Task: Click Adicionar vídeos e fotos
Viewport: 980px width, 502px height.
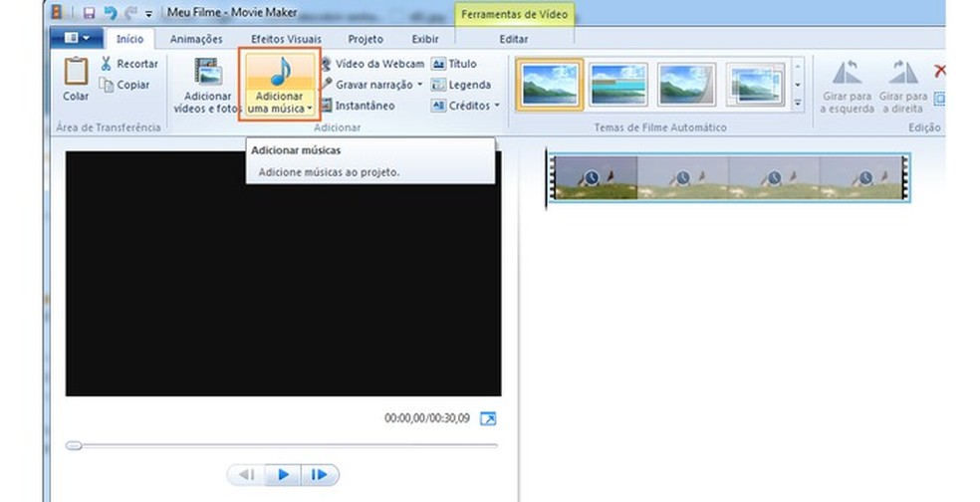Action: coord(207,87)
